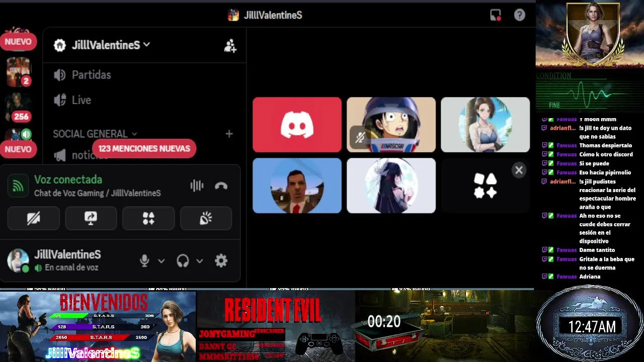The height and width of the screenshot is (362, 644).
Task: Open the JillValentineS server dropdown
Action: 146,44
